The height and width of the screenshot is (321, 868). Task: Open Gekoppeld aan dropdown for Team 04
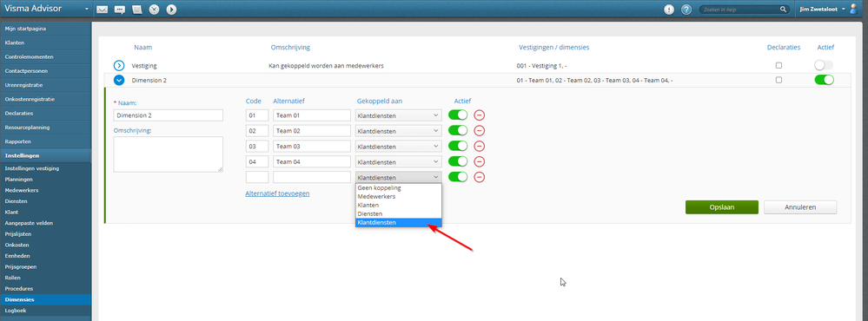(399, 162)
